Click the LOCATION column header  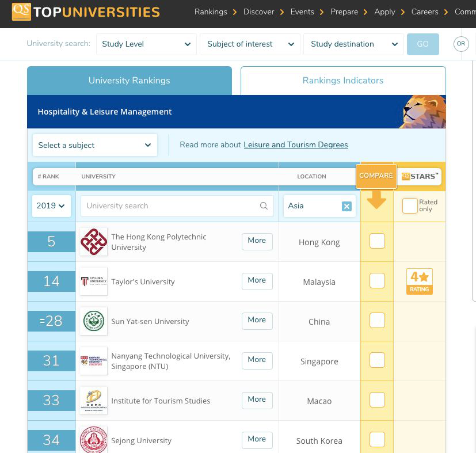tap(311, 176)
